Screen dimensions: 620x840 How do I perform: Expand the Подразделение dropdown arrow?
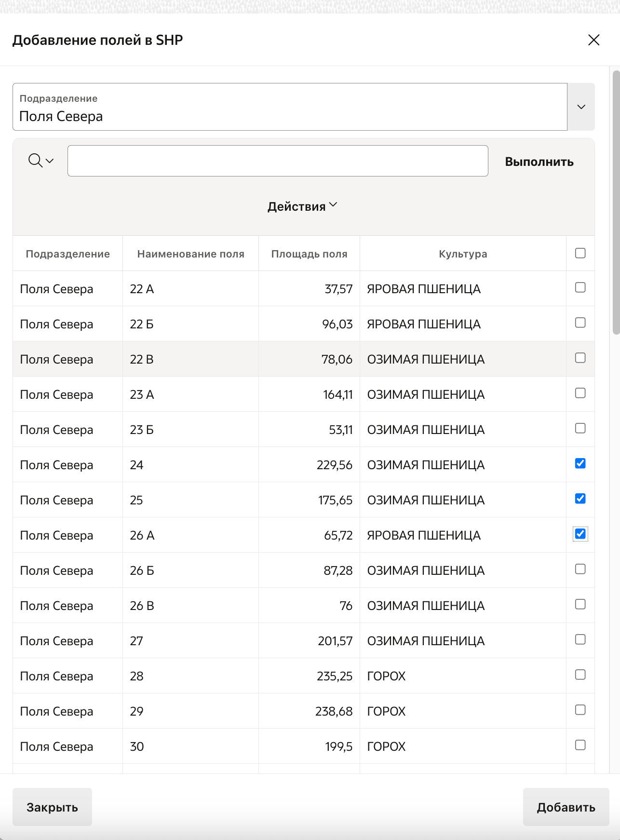tap(581, 107)
